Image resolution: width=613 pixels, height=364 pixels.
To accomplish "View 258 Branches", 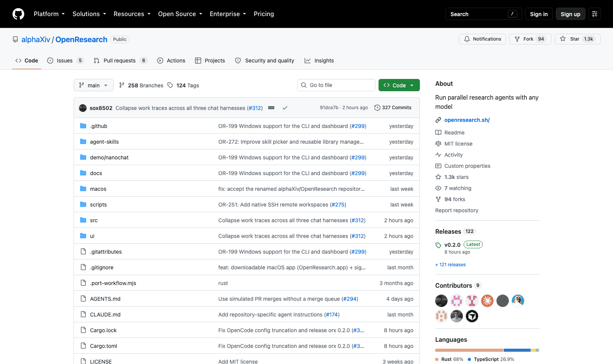I will click(141, 85).
